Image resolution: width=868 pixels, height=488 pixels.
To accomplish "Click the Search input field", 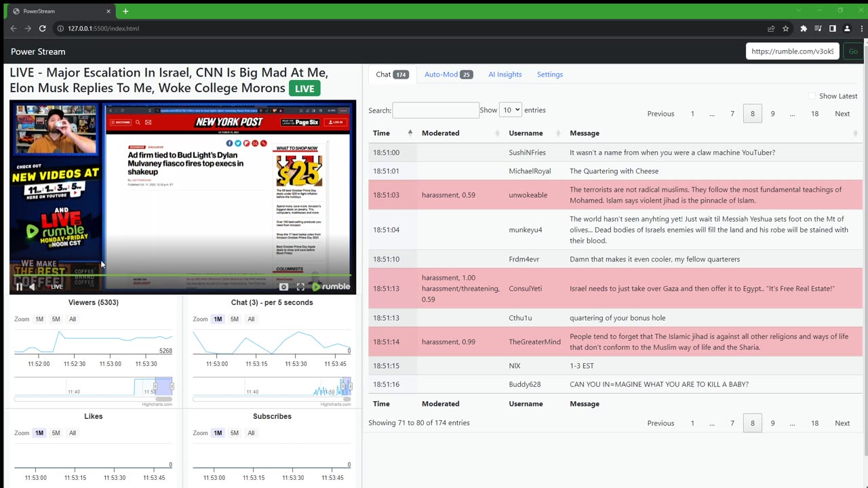I will (435, 110).
